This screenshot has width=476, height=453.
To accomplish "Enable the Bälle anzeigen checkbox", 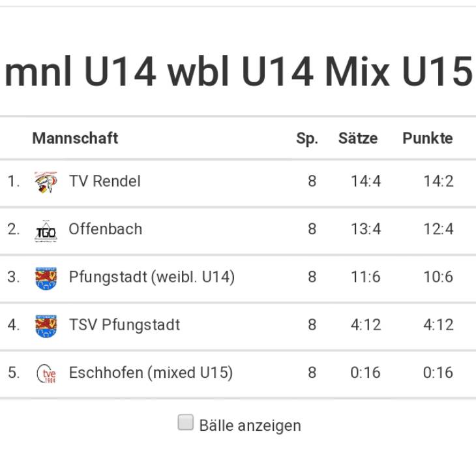I will pos(186,423).
